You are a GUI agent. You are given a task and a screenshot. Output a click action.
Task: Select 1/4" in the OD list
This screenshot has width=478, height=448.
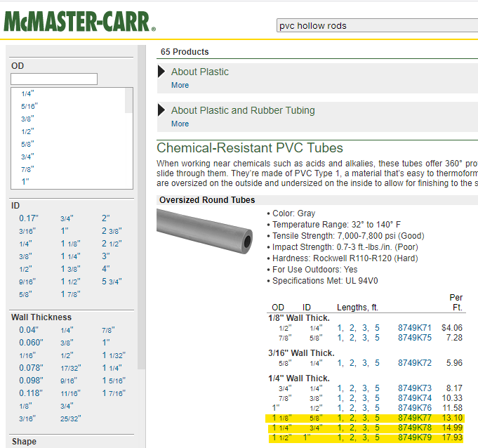pyautogui.click(x=27, y=93)
